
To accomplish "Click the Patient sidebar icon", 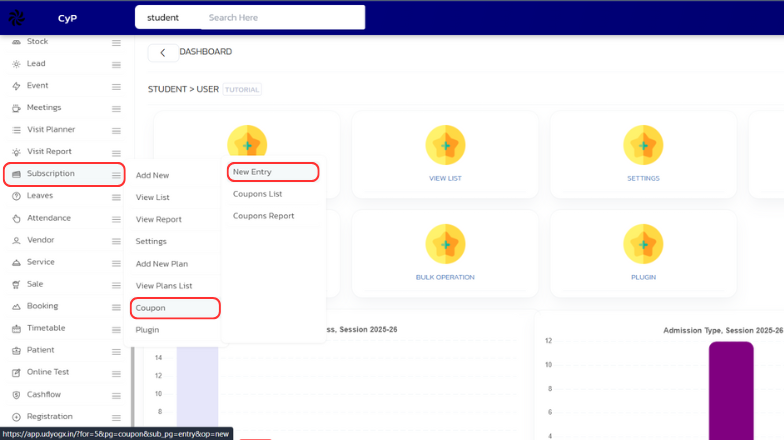I will point(16,350).
